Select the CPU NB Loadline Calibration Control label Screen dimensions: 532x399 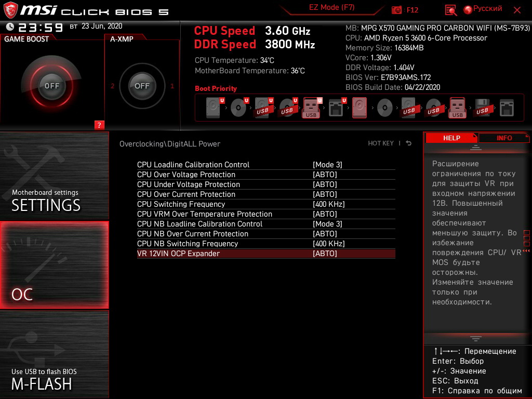[199, 223]
